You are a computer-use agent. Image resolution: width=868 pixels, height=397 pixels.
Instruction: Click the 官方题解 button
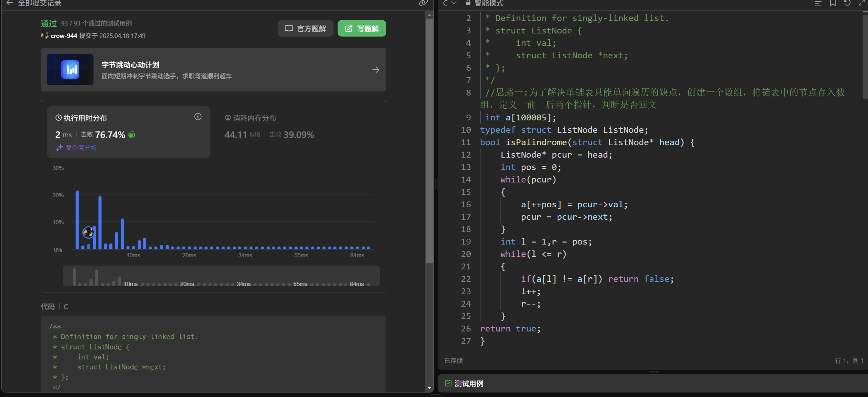pos(305,29)
